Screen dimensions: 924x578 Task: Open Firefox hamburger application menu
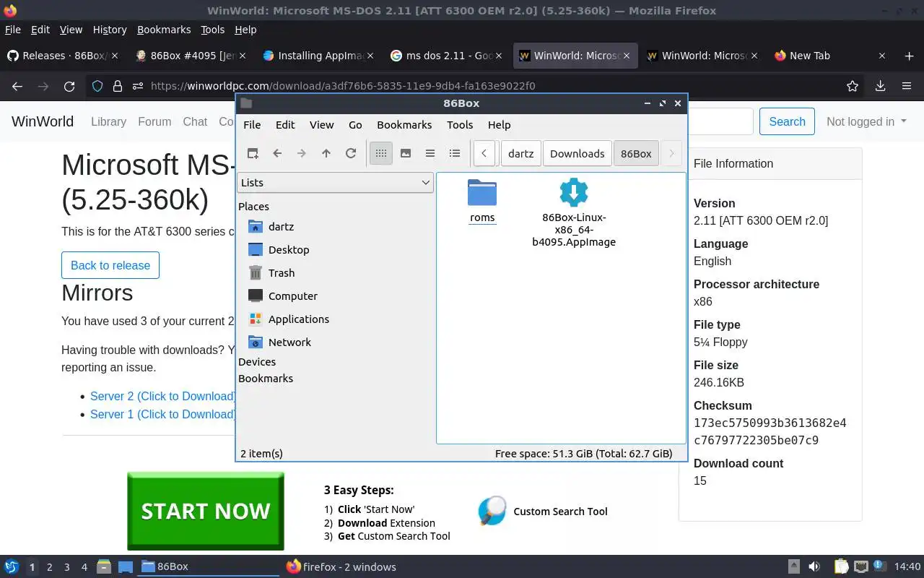tap(907, 86)
